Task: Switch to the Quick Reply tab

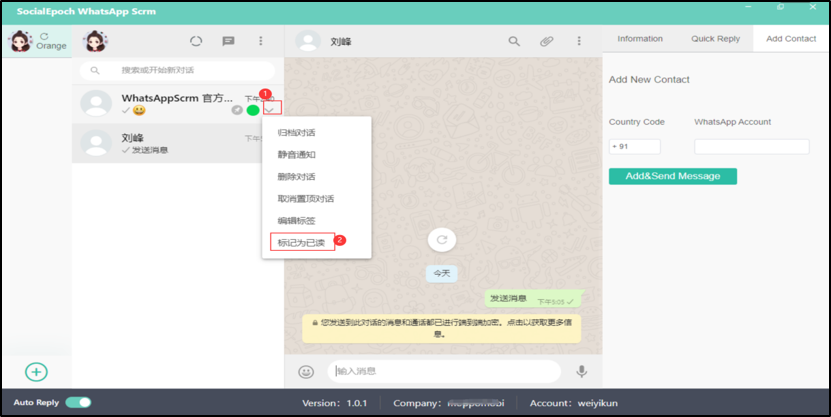Action: [715, 39]
